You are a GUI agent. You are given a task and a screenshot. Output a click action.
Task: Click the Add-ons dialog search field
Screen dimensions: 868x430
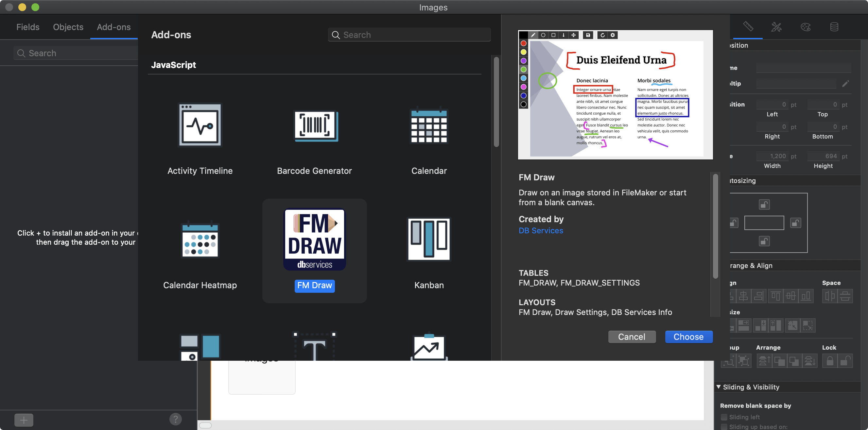409,35
